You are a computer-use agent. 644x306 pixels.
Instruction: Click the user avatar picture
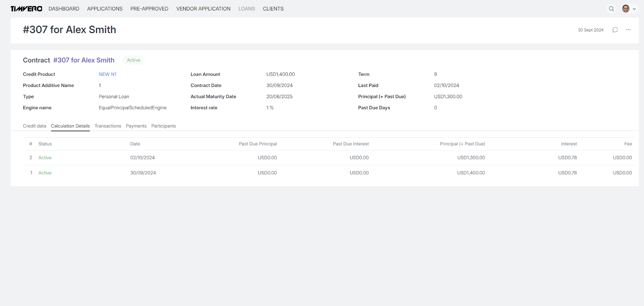[x=625, y=9]
